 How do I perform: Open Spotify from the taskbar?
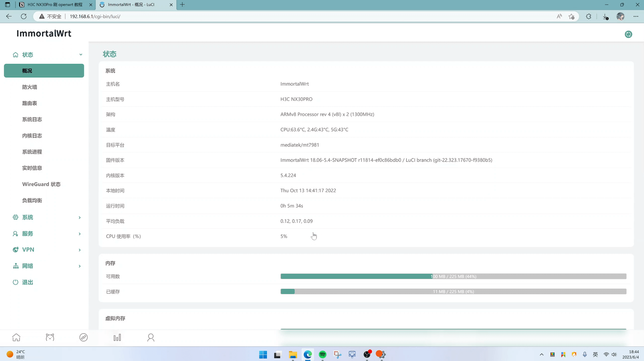(x=323, y=354)
